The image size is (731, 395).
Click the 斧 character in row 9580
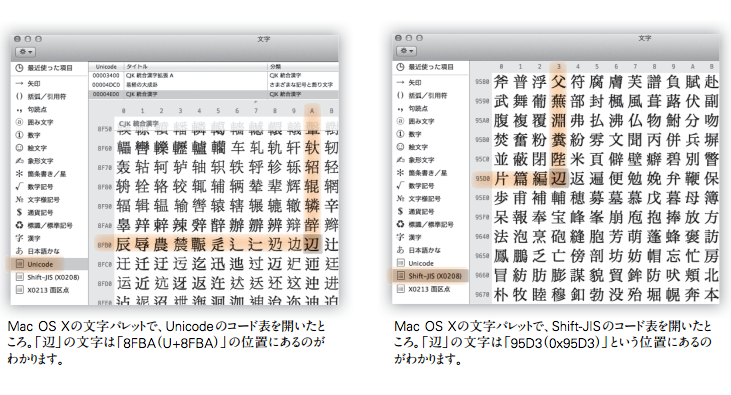[x=501, y=82]
